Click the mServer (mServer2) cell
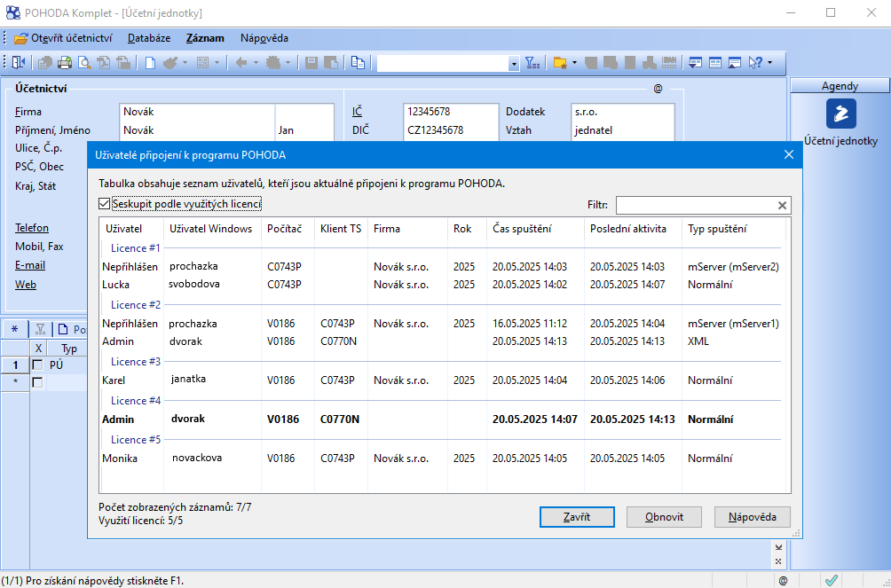891x588 pixels. [x=733, y=267]
